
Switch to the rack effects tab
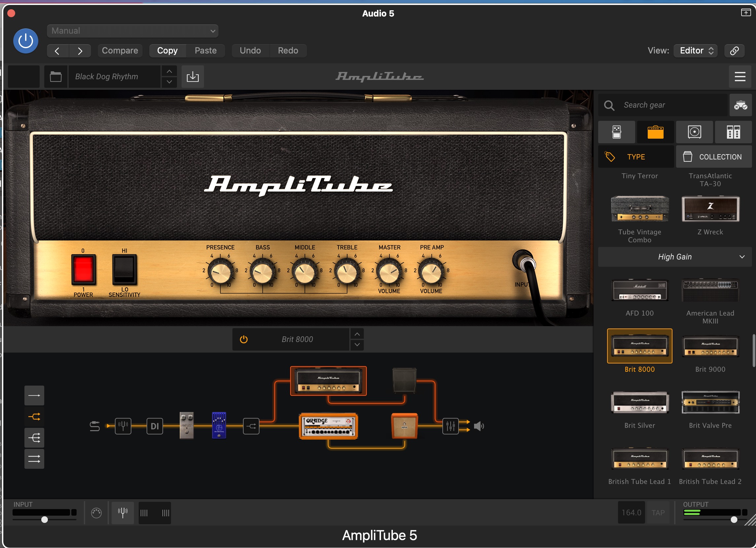(733, 132)
